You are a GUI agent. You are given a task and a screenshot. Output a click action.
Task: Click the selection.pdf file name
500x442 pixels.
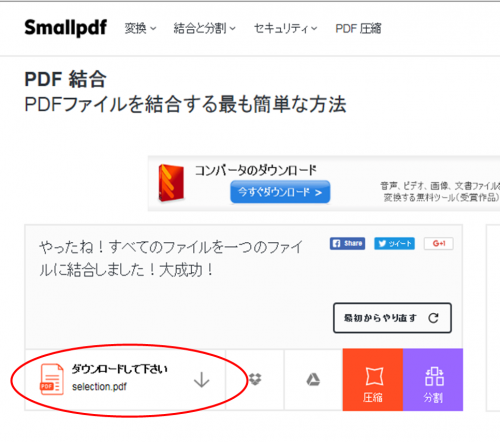pos(99,387)
